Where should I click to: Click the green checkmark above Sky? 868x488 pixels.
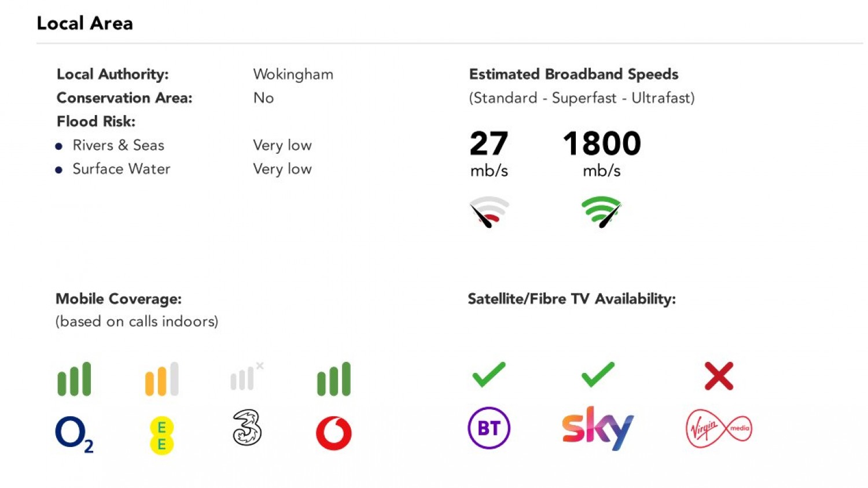pos(598,375)
